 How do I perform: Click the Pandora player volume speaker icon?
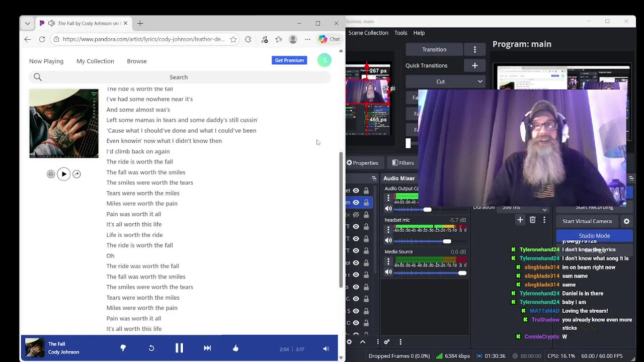[x=326, y=349]
